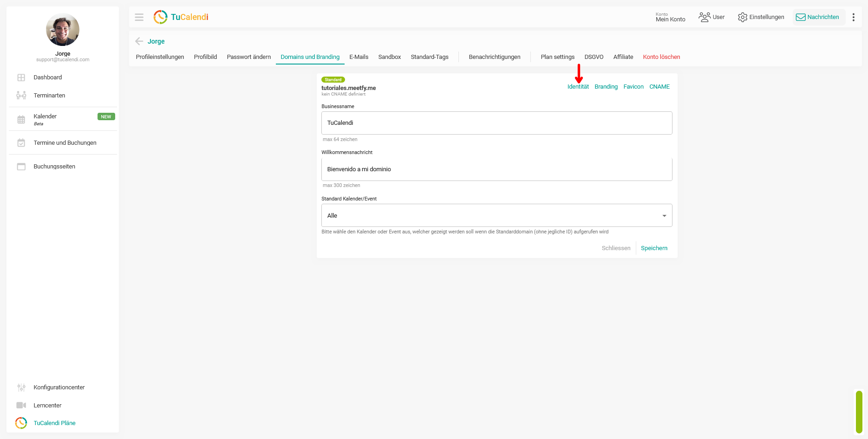
Task: Open the Mein Konto account menu
Action: [670, 17]
